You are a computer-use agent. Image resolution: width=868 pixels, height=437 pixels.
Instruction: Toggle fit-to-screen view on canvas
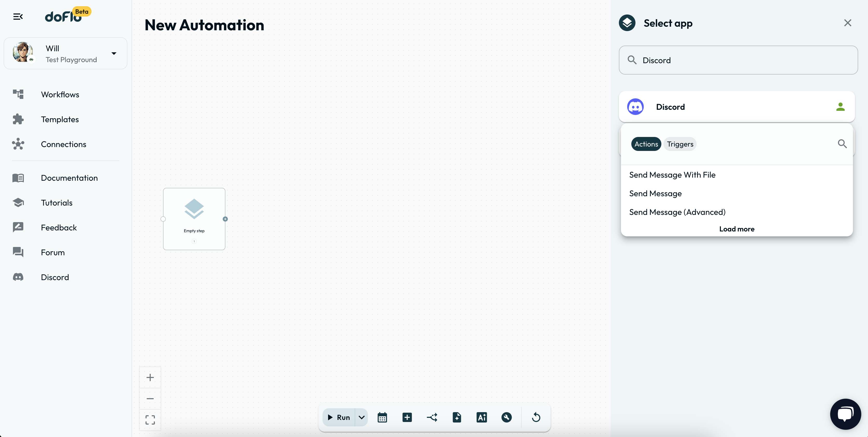[150, 419]
